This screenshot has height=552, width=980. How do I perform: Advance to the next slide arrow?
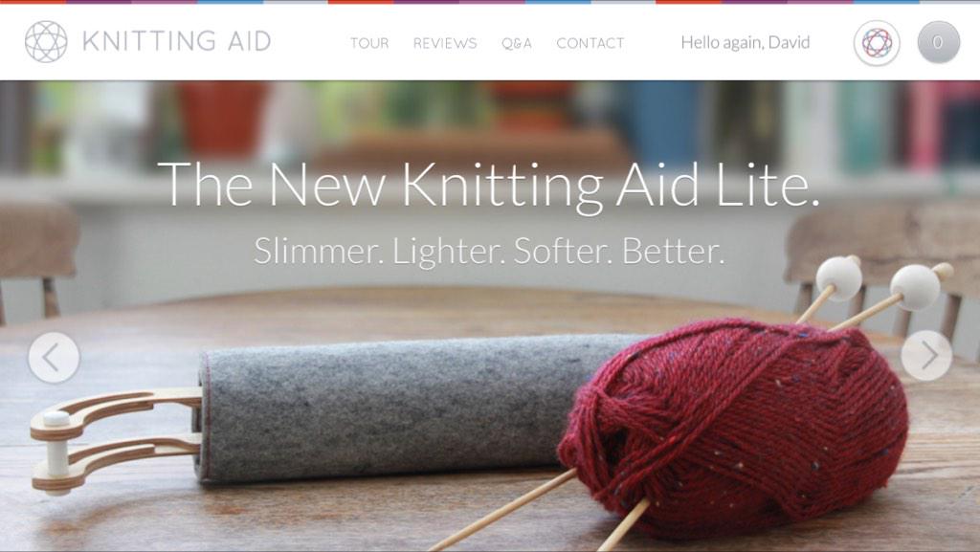926,355
